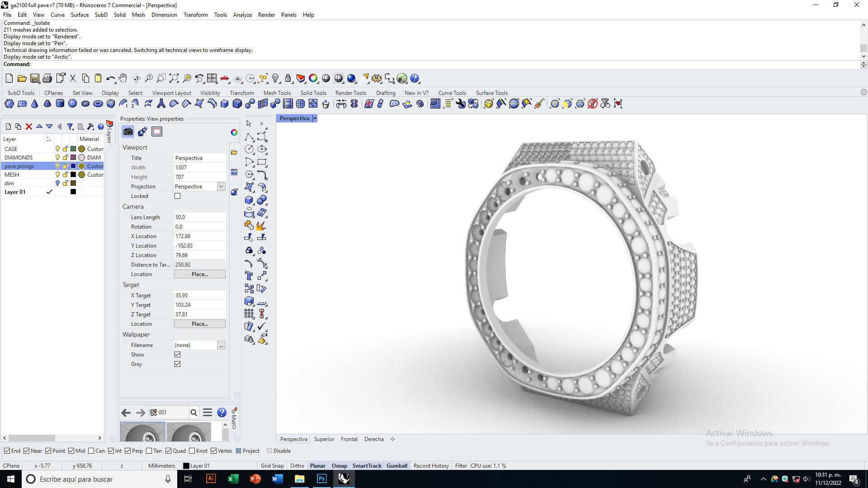Switch to Mesh Tools toolbar tab

tap(277, 93)
